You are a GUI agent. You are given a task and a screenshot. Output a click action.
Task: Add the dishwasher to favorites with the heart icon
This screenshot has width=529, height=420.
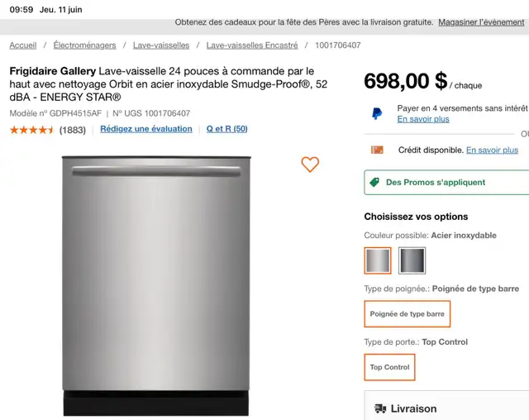coord(310,165)
